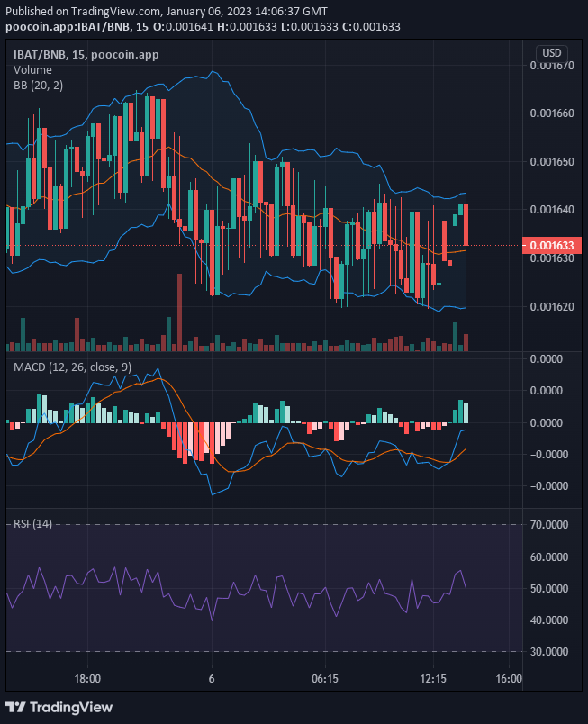Viewport: 588px width, 724px height.
Task: Click the 0.001640 price axis label
Action: click(552, 210)
